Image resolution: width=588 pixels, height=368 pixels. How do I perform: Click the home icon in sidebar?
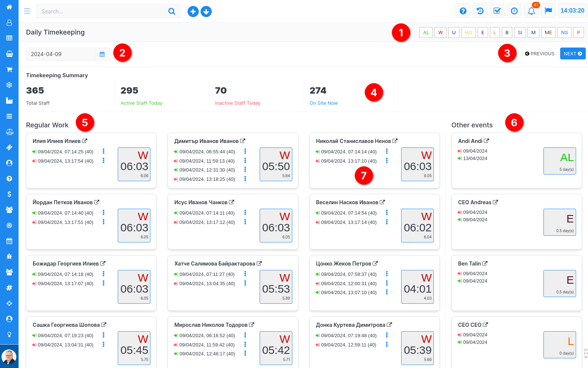[9, 7]
